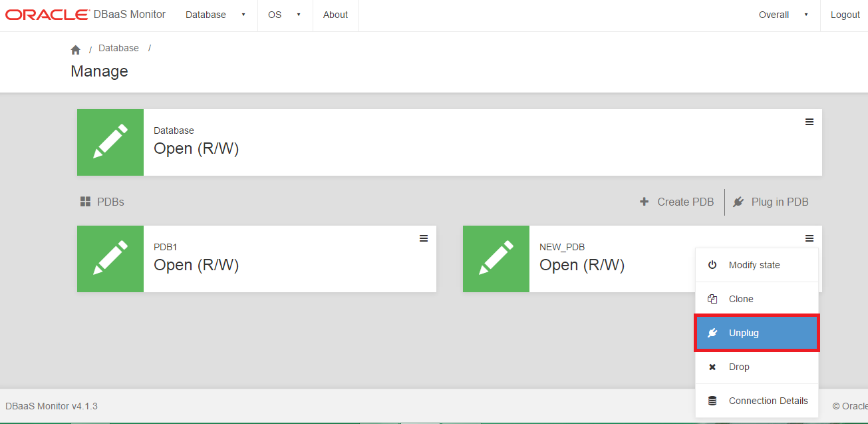The image size is (868, 424).
Task: Click the Logout link
Action: tap(845, 15)
